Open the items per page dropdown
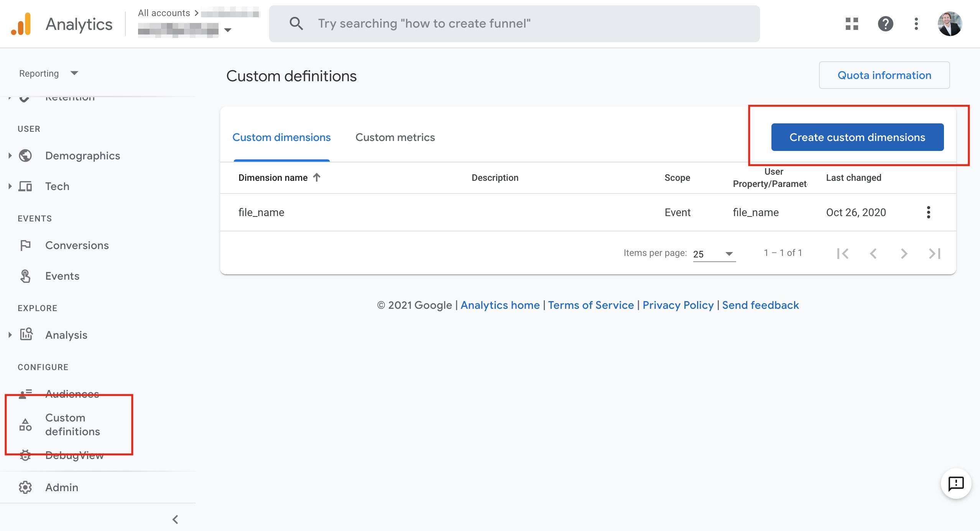980x531 pixels. coord(714,254)
